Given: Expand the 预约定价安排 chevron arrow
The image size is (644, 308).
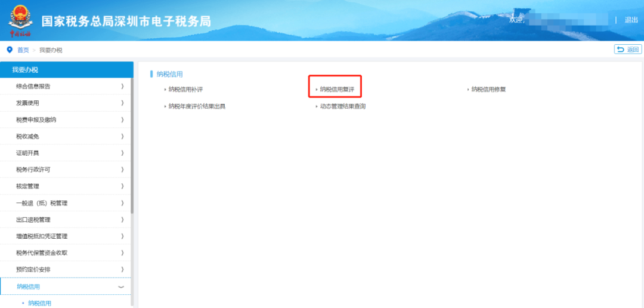Looking at the screenshot, I should pyautogui.click(x=122, y=269).
